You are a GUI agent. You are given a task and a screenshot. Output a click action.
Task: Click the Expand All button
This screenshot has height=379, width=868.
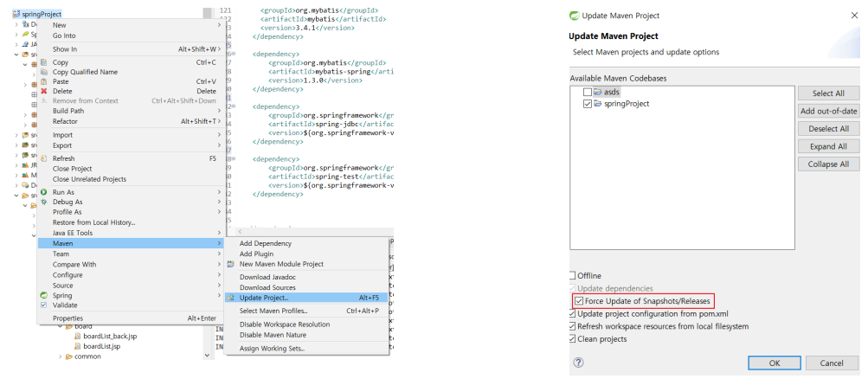(x=829, y=146)
